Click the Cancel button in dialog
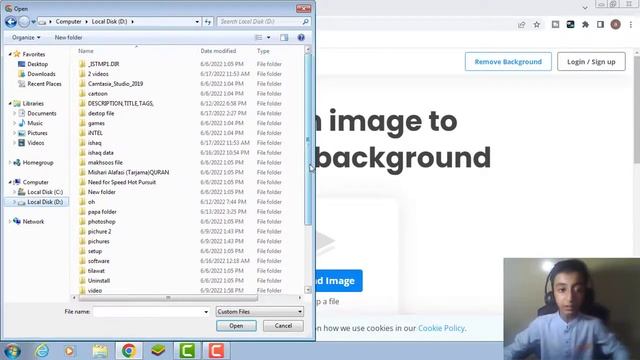 [x=283, y=326]
